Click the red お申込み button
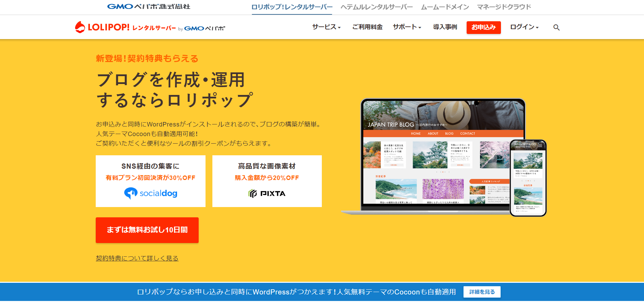 pos(483,27)
